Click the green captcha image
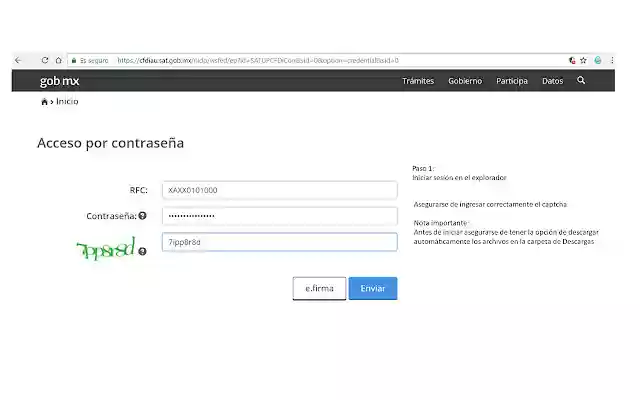Screen dimensions: 640x400 tap(106, 248)
